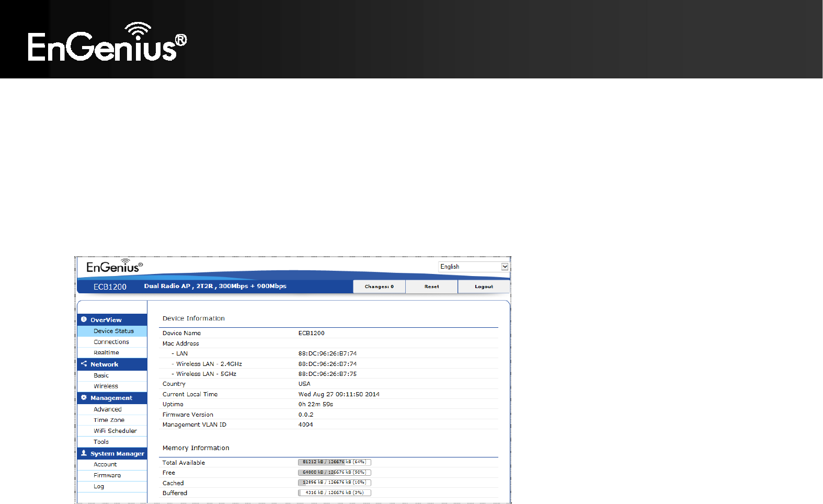Click the large EnGenius logo in the black banner

(x=107, y=42)
